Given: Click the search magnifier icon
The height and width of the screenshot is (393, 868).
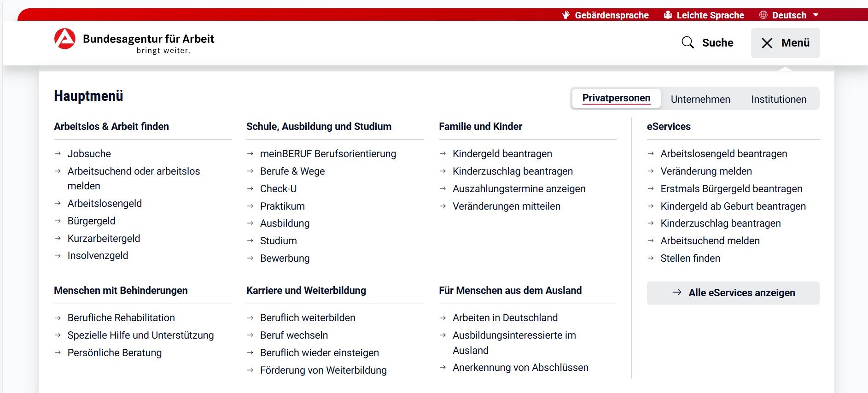Looking at the screenshot, I should tap(687, 43).
